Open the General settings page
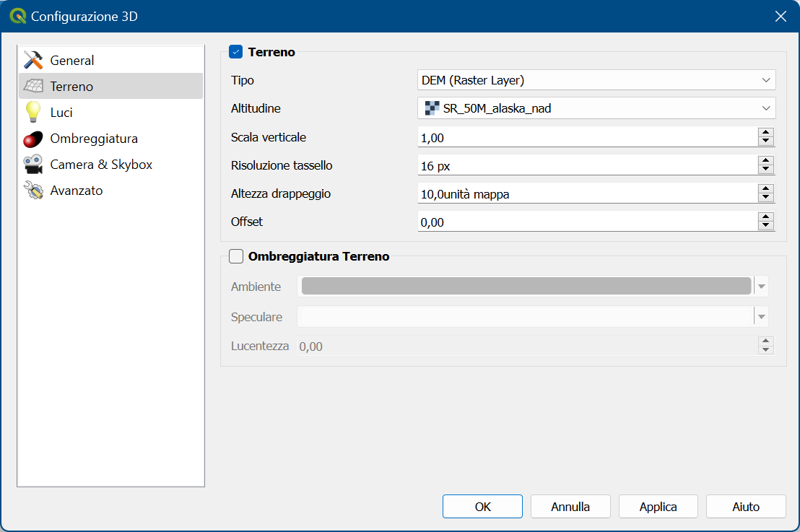Image resolution: width=800 pixels, height=532 pixels. tap(110, 60)
